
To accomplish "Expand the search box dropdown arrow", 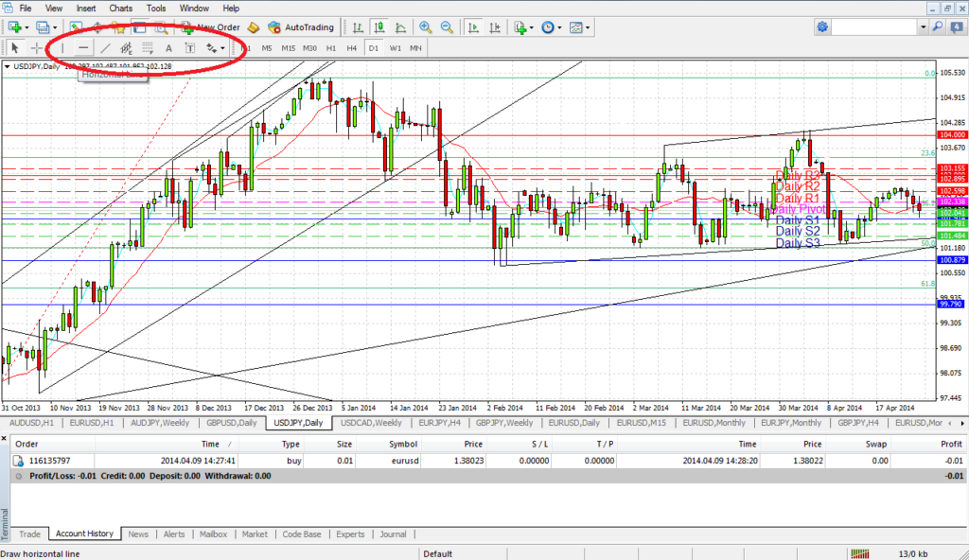I will 924,27.
